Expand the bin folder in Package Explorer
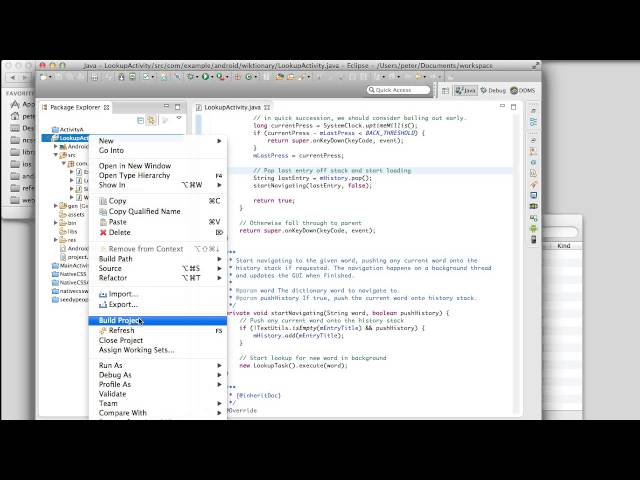Image resolution: width=640 pixels, height=480 pixels. point(56,223)
